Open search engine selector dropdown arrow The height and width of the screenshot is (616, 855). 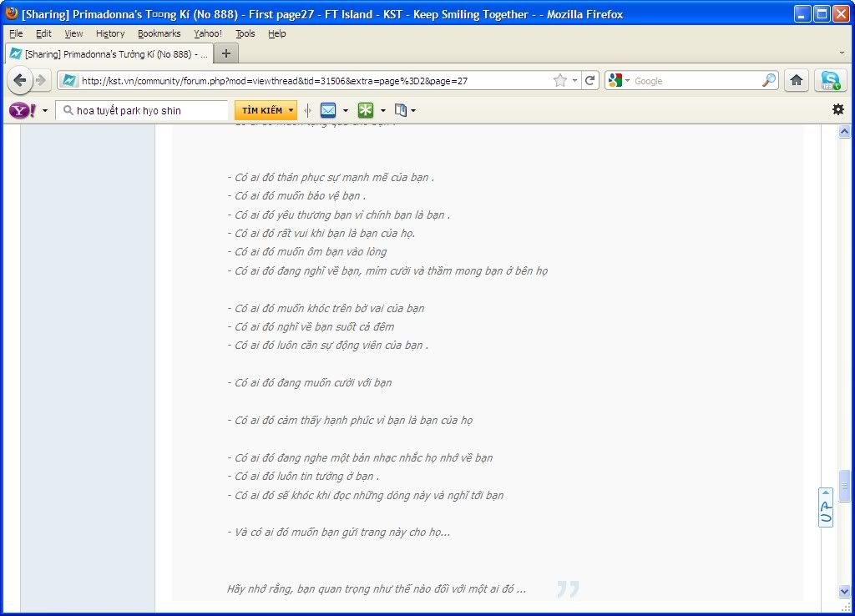coord(628,81)
